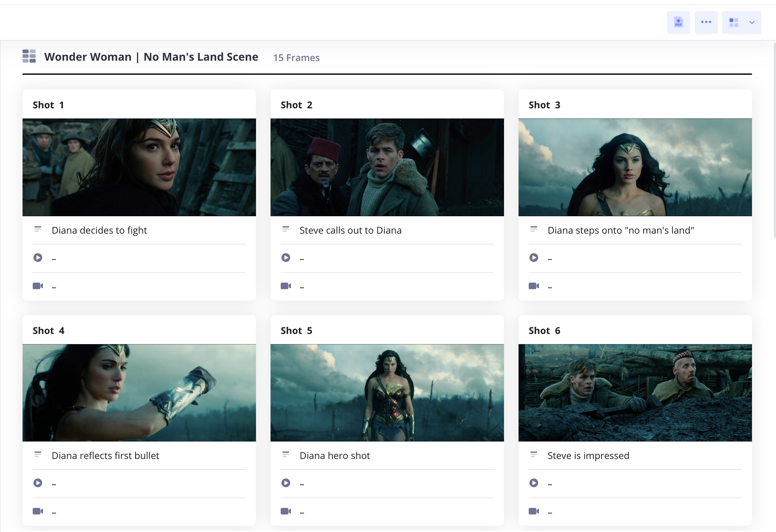
Task: Edit the "Steve is impressed" description
Action: [x=588, y=455]
